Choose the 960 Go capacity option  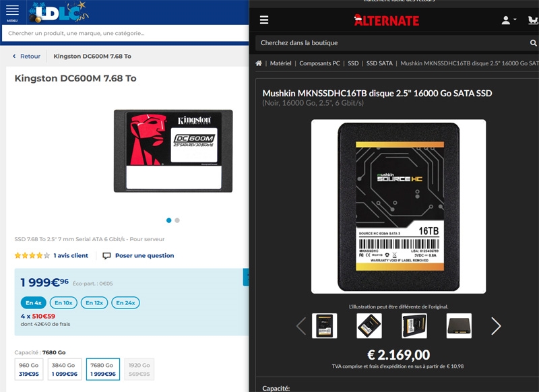tap(29, 369)
